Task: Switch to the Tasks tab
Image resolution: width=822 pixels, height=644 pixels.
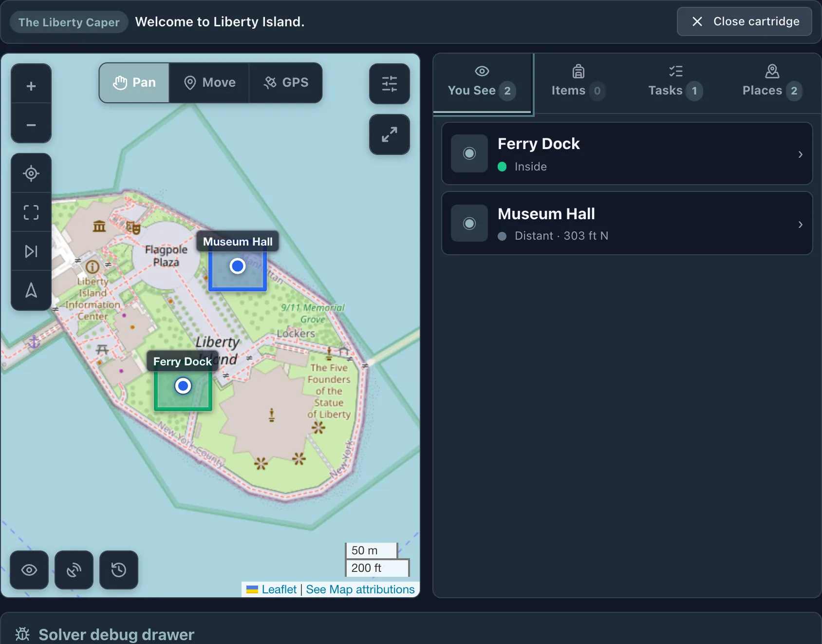Action: pos(675,83)
